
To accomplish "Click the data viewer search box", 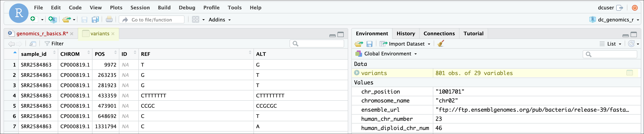I will 317,44.
